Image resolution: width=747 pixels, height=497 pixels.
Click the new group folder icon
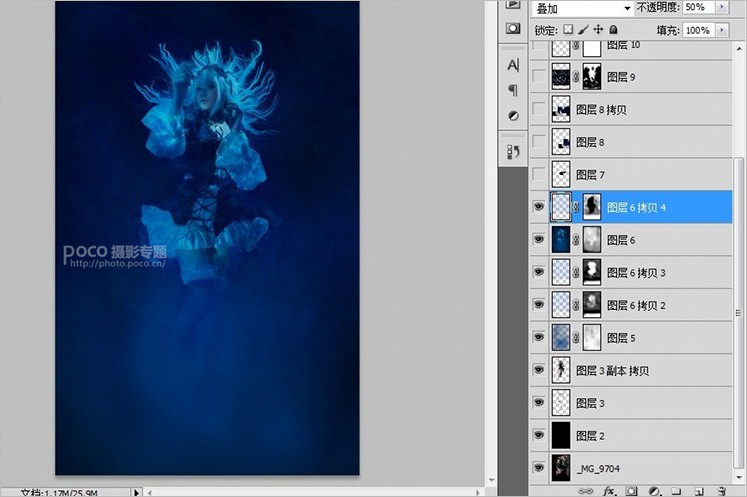[677, 491]
